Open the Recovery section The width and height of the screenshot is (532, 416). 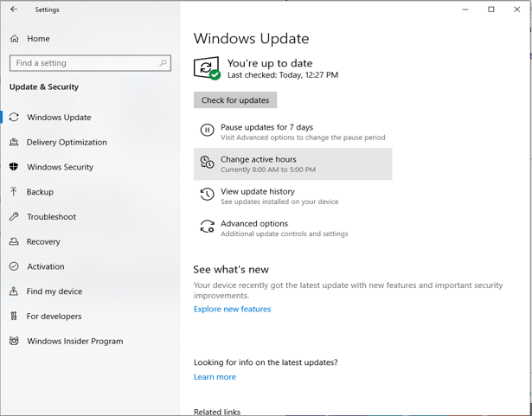(43, 241)
